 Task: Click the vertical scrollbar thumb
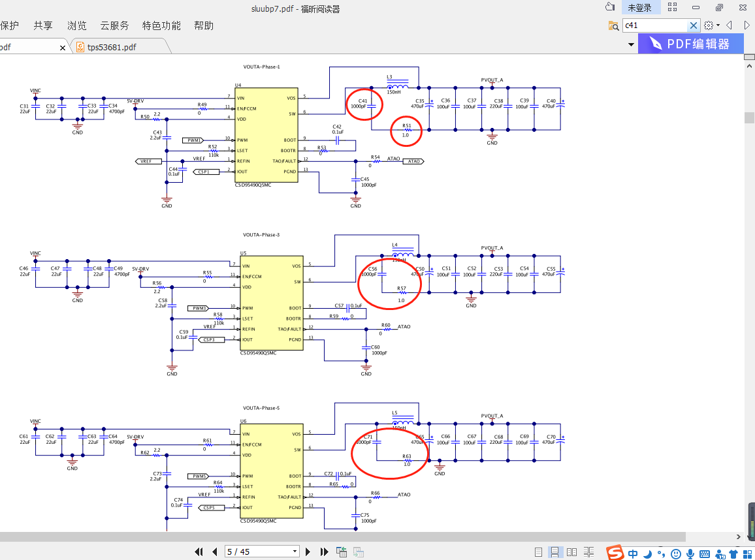point(748,117)
